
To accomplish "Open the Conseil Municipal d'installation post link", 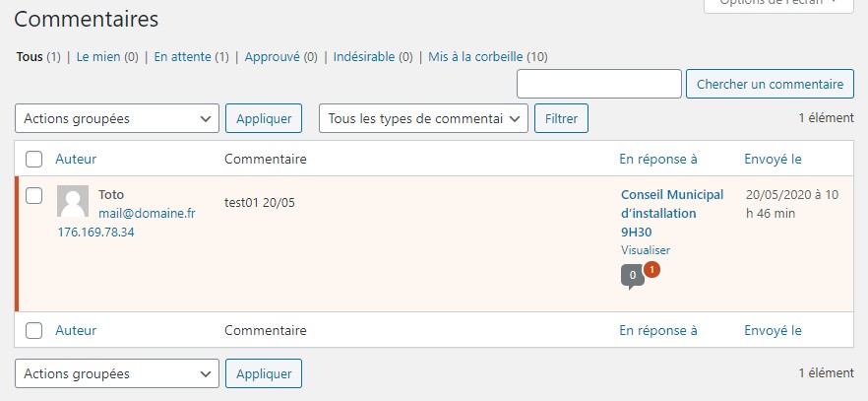I will [x=671, y=213].
